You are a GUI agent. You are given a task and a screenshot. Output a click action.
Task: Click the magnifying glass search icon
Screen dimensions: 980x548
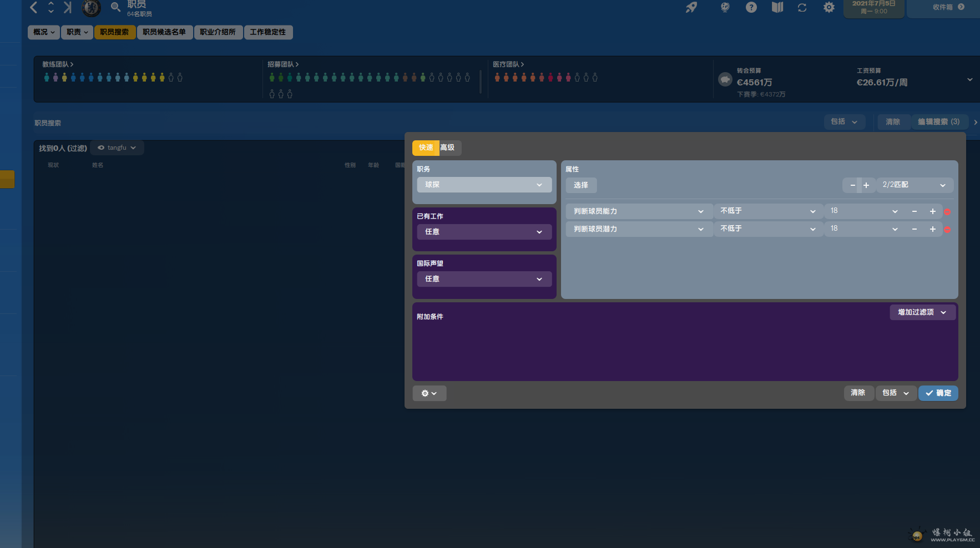pyautogui.click(x=115, y=7)
